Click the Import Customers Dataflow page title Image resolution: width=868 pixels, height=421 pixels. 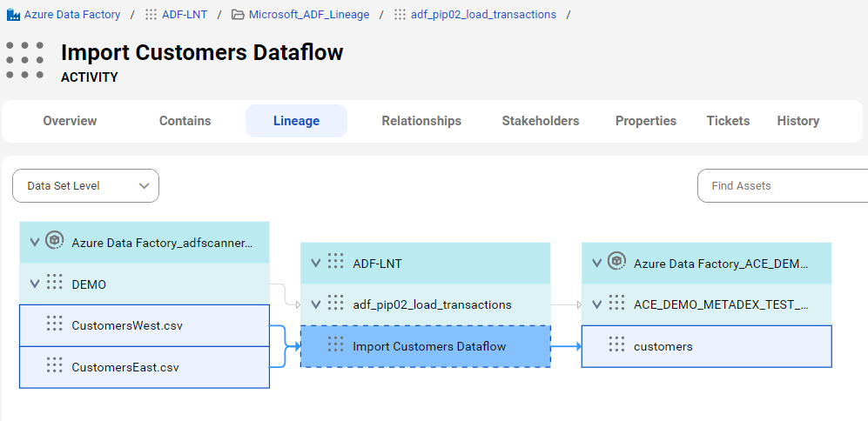[x=202, y=52]
